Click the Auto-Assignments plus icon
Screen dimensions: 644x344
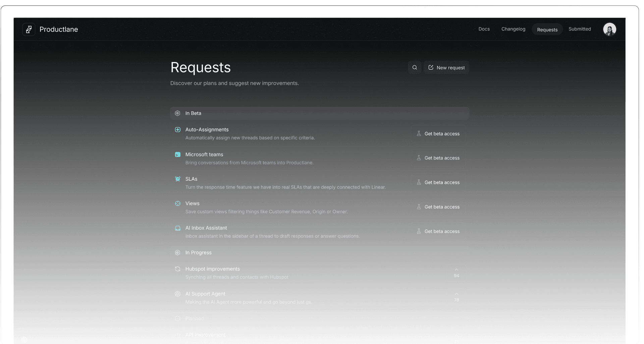tap(178, 129)
